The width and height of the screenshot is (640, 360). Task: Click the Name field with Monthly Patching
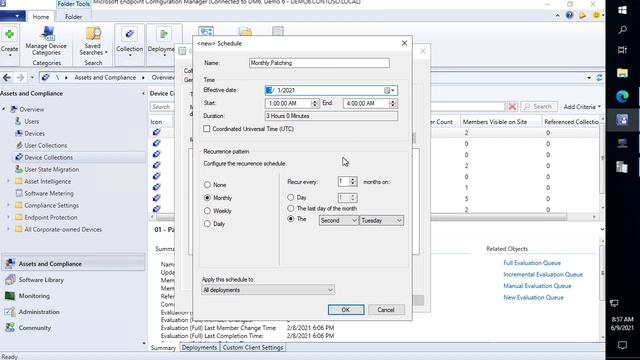coord(319,63)
